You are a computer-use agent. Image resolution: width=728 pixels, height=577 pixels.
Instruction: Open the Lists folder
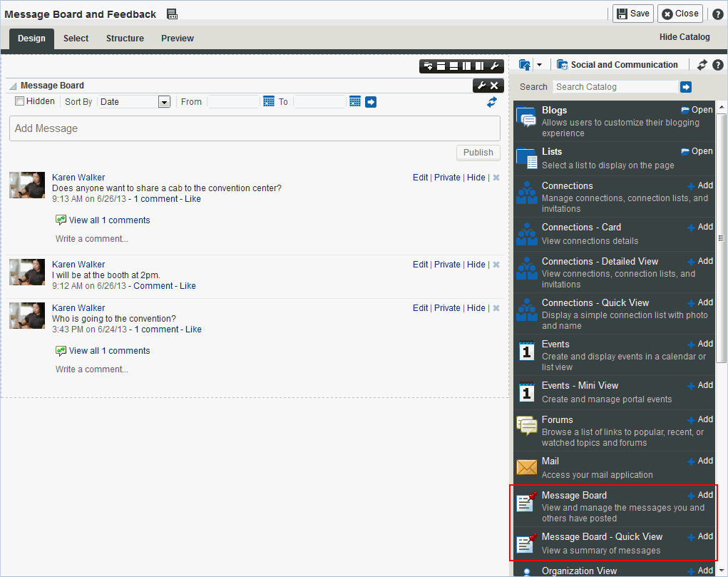click(697, 151)
